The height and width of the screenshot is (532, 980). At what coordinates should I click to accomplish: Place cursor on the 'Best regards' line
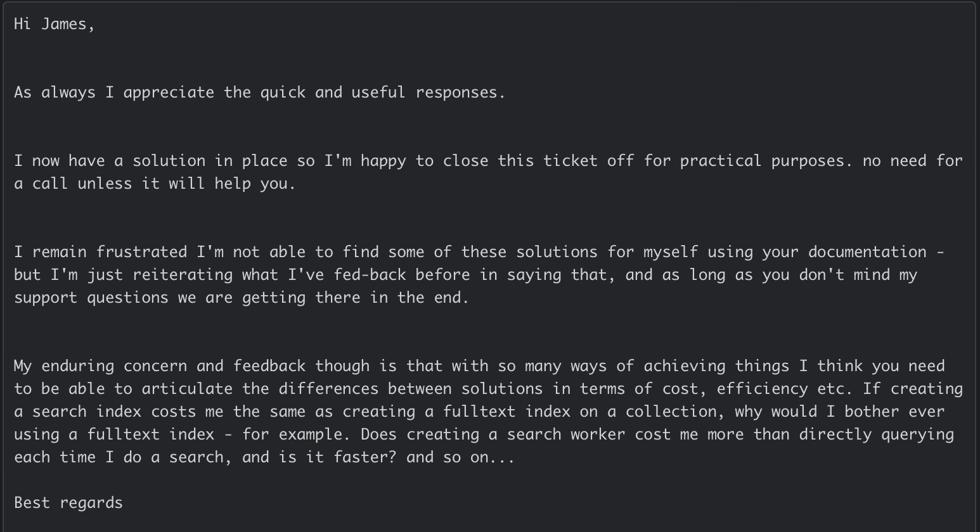(x=68, y=503)
